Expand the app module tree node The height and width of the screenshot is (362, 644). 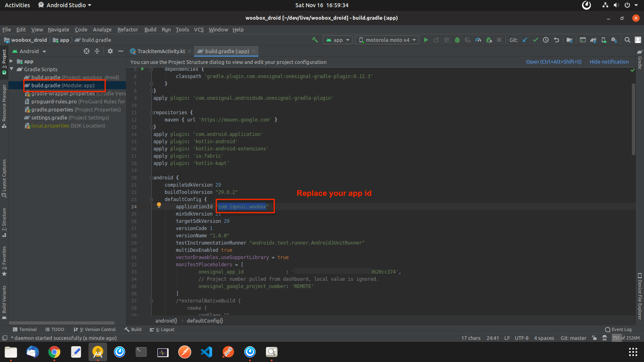[x=11, y=61]
